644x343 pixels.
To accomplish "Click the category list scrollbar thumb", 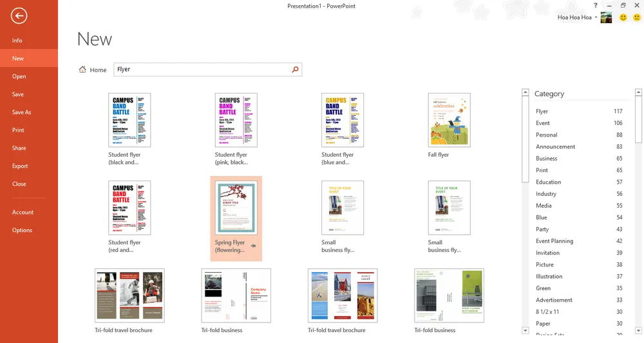I will point(638,120).
